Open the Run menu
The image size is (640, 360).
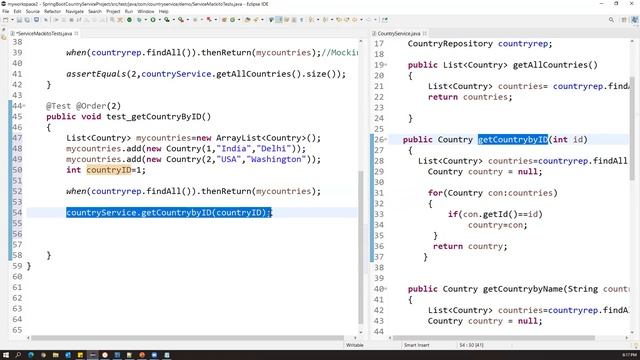coord(129,11)
